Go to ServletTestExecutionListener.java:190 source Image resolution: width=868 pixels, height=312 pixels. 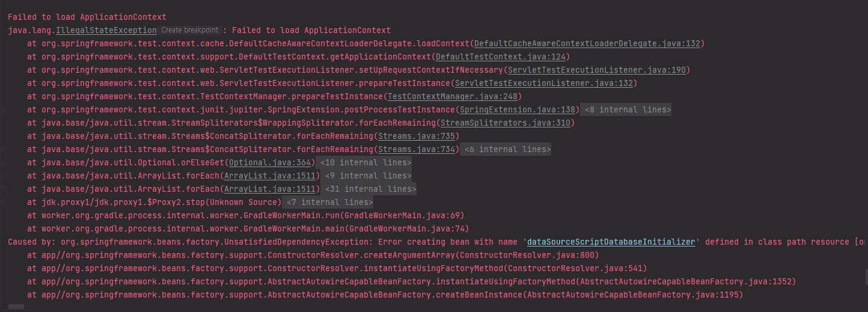[596, 70]
